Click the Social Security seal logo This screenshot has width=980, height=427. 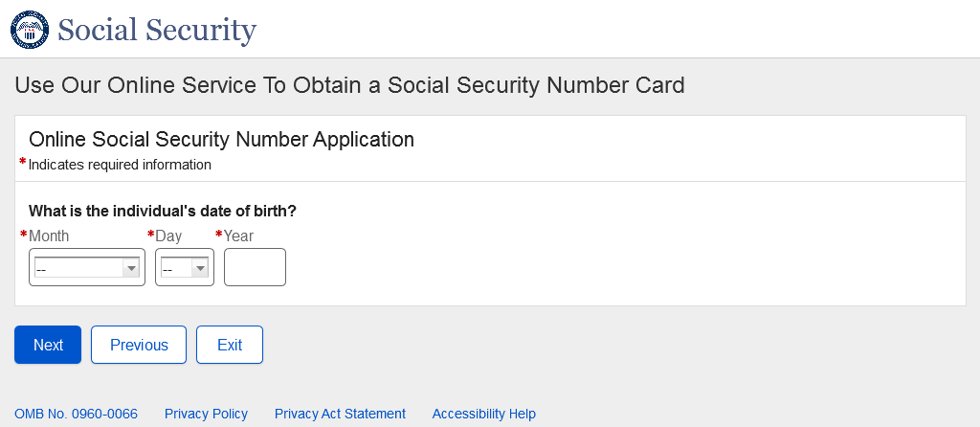[x=29, y=30]
